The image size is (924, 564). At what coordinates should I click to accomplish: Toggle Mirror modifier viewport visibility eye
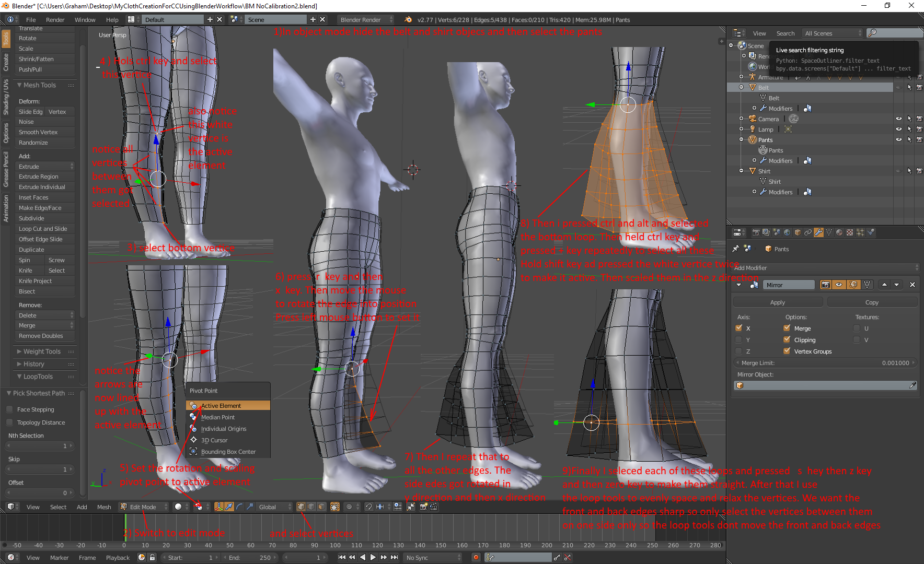(839, 285)
